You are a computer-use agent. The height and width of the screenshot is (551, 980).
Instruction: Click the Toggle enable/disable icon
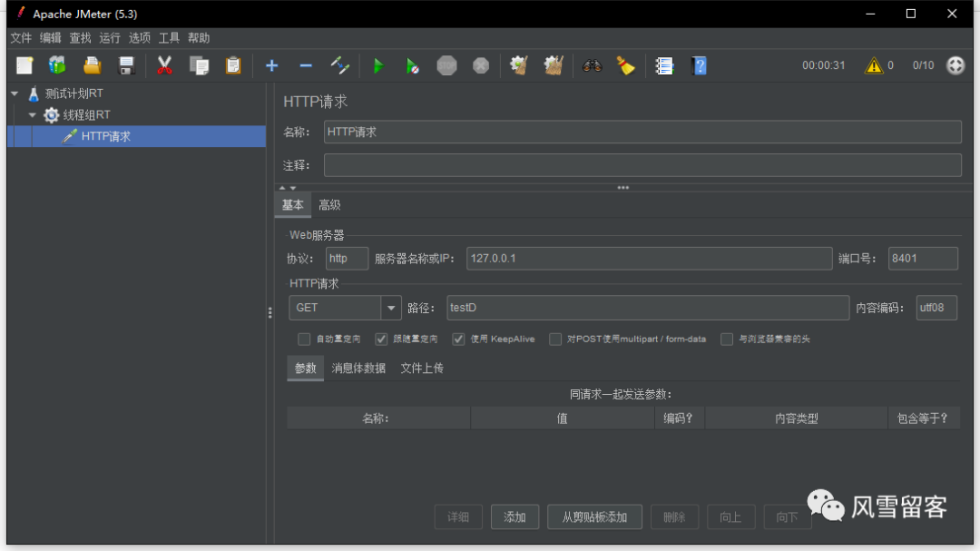pyautogui.click(x=340, y=65)
